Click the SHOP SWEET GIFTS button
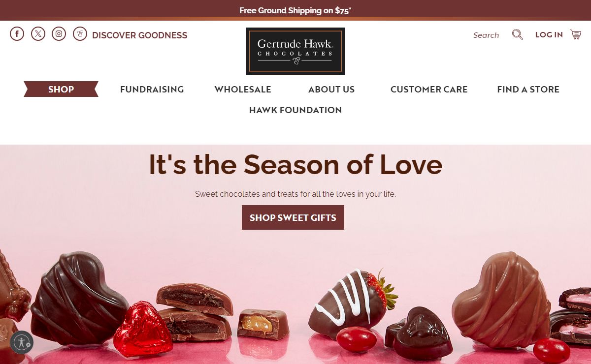 coord(293,217)
